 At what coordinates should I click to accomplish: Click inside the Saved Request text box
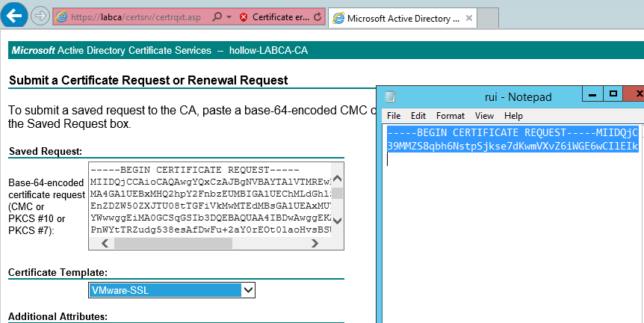pos(209,202)
